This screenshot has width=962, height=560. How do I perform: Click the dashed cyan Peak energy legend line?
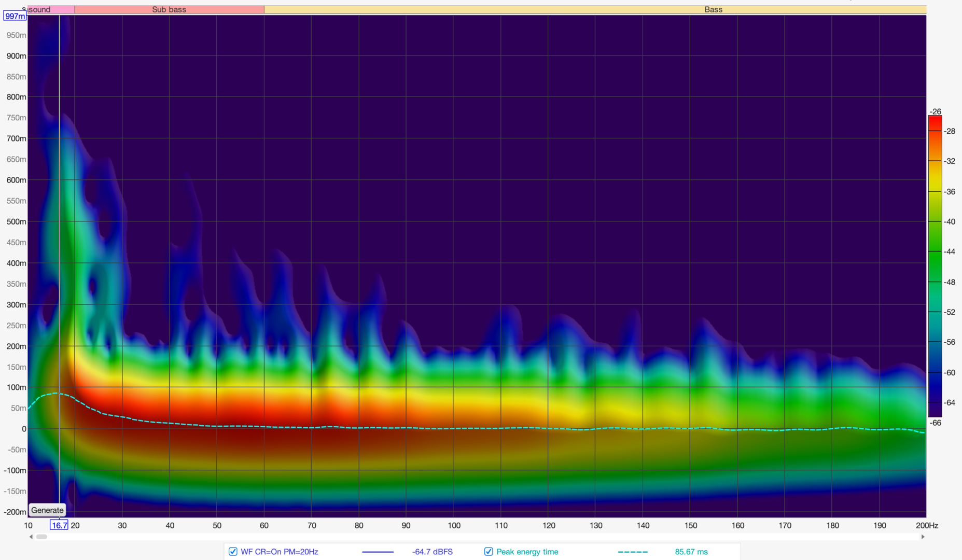633,552
